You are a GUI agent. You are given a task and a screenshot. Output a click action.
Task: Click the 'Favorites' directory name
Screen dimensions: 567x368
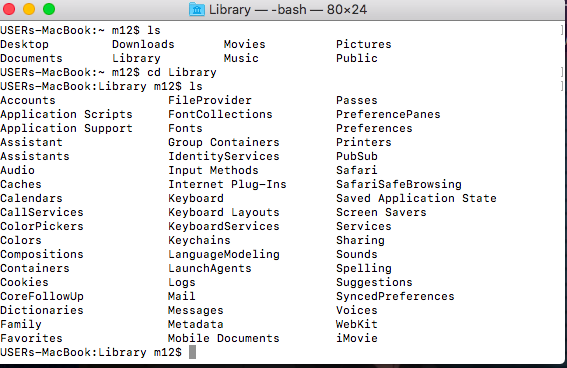[x=31, y=338]
